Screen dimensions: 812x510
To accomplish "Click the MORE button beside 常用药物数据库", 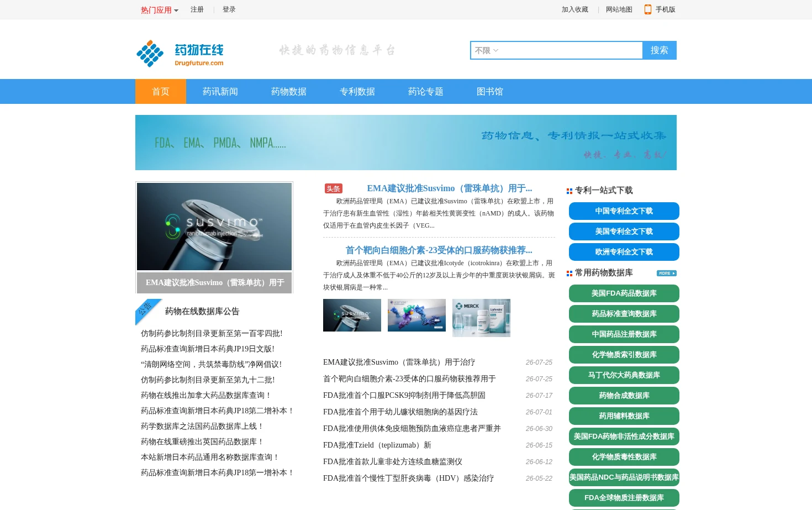I will pyautogui.click(x=667, y=273).
